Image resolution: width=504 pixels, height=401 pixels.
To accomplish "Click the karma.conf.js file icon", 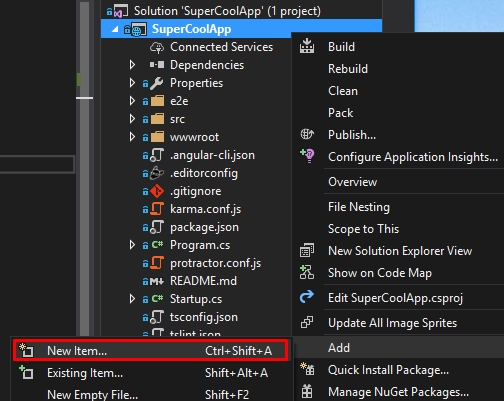I will coord(157,209).
